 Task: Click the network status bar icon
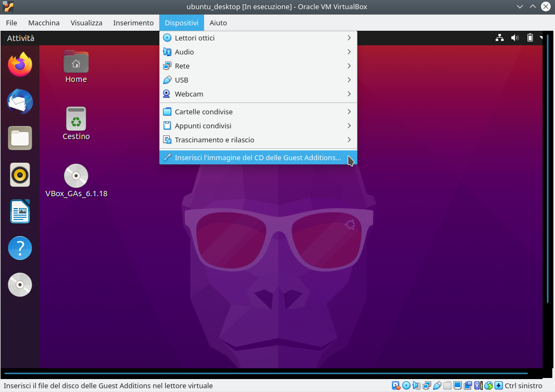click(x=427, y=386)
